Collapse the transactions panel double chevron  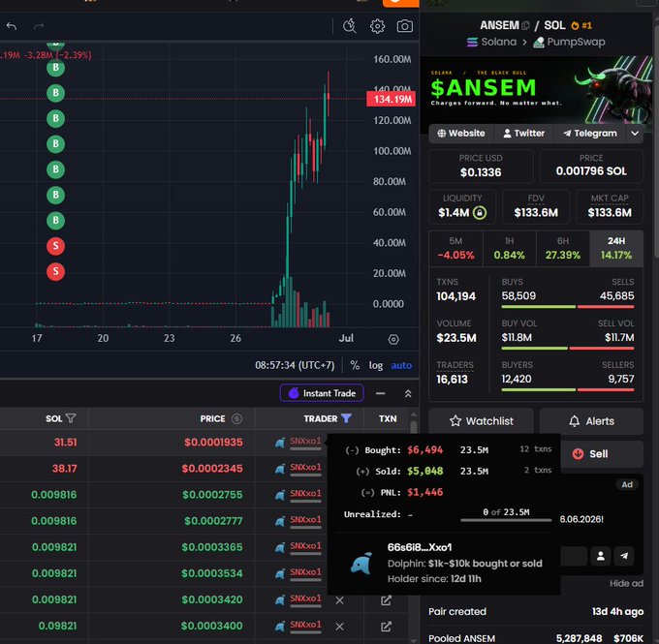click(408, 393)
